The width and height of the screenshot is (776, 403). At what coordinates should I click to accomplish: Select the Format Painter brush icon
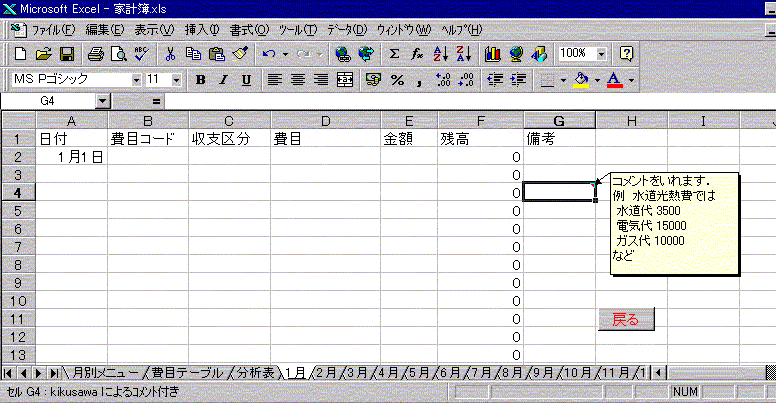point(239,53)
